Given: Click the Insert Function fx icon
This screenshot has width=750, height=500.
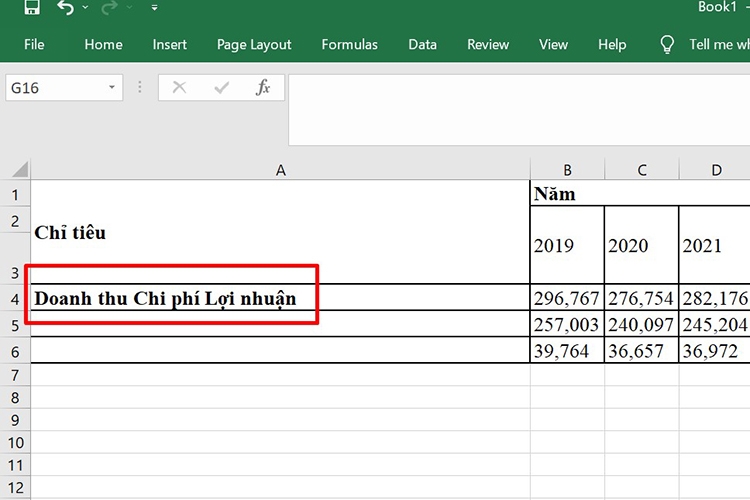Looking at the screenshot, I should (x=263, y=87).
